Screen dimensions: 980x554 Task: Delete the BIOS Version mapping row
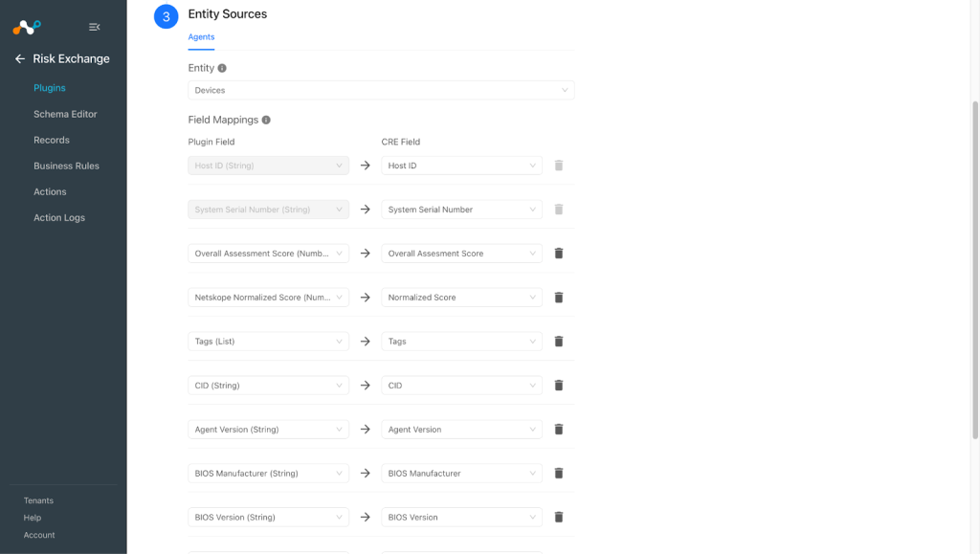click(x=559, y=517)
